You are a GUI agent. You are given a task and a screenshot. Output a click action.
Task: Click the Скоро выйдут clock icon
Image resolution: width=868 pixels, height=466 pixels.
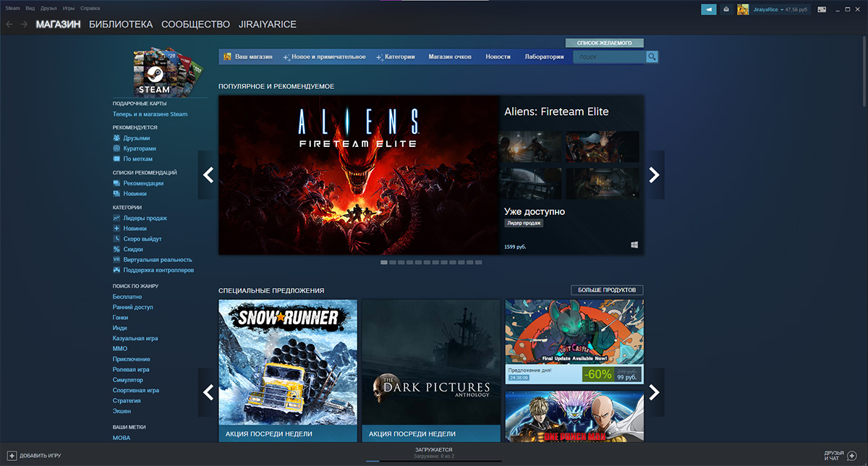point(116,238)
